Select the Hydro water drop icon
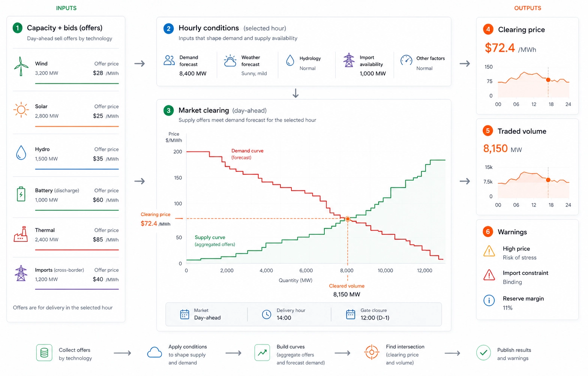Screen dimensions: 588x376 point(21,153)
